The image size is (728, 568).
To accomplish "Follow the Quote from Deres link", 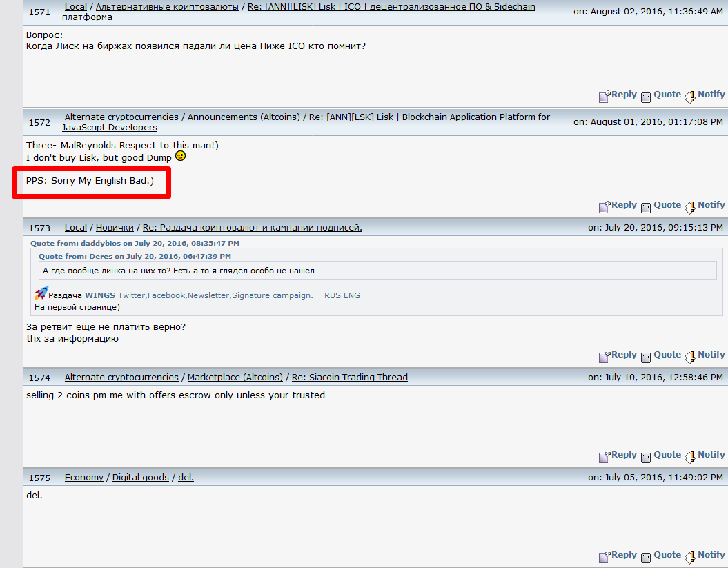I will coord(135,256).
